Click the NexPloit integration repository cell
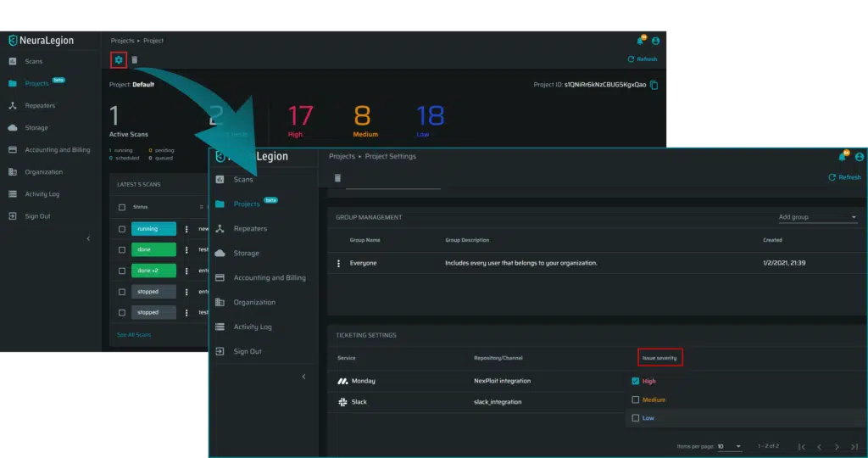The width and height of the screenshot is (868, 458). [x=502, y=381]
